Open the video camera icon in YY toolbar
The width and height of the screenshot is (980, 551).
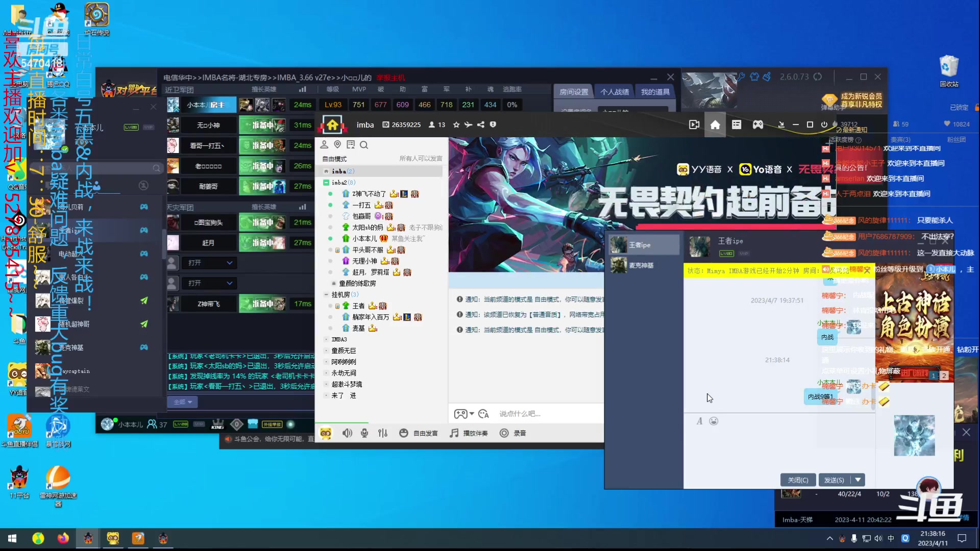(694, 124)
